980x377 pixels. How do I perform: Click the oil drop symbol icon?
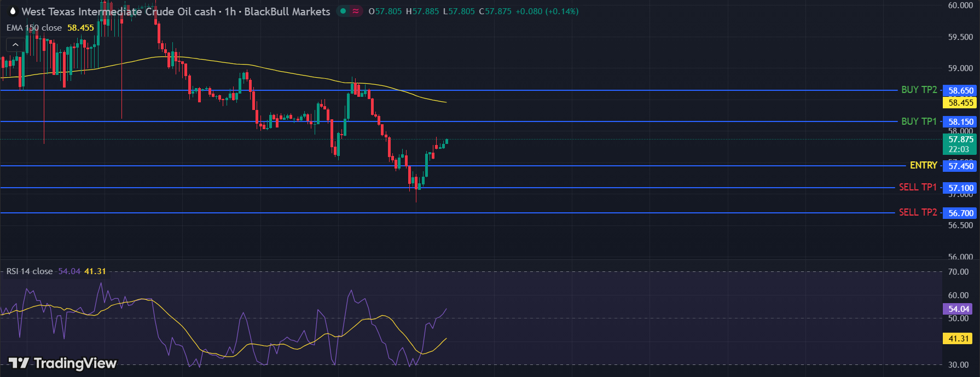pos(13,11)
